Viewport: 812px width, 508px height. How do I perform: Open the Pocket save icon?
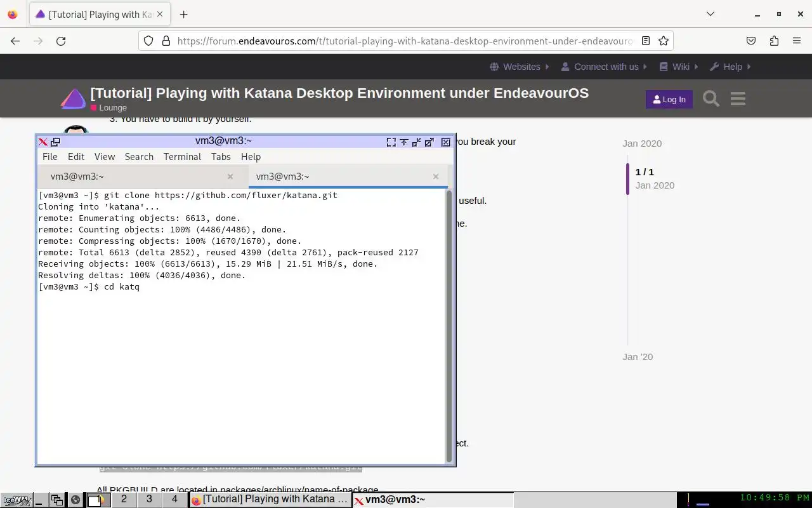coord(751,41)
